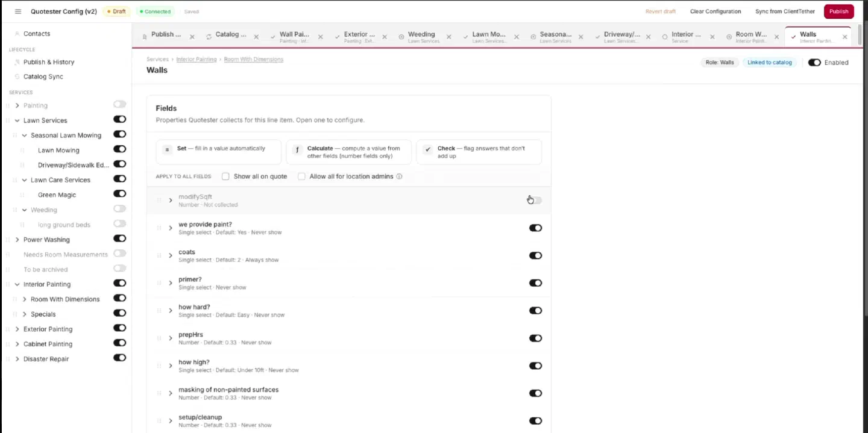Select Green Magic in the services tree
868x433 pixels.
tap(57, 195)
